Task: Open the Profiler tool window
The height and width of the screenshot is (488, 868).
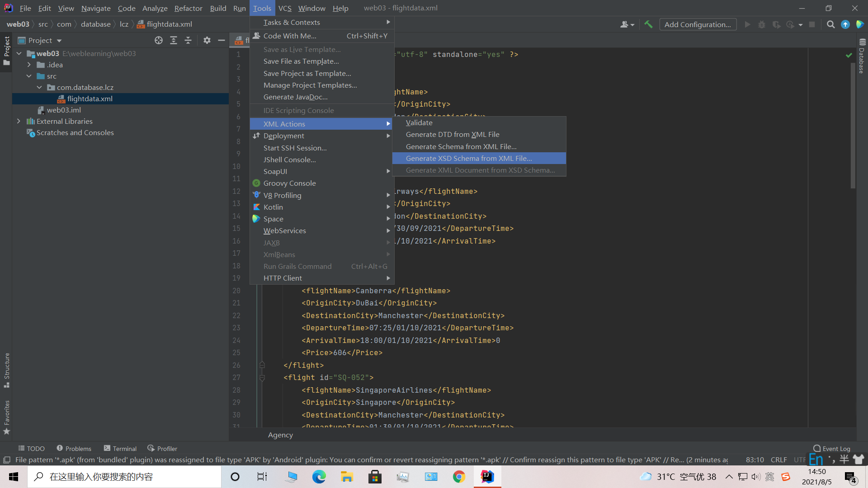Action: (x=162, y=448)
